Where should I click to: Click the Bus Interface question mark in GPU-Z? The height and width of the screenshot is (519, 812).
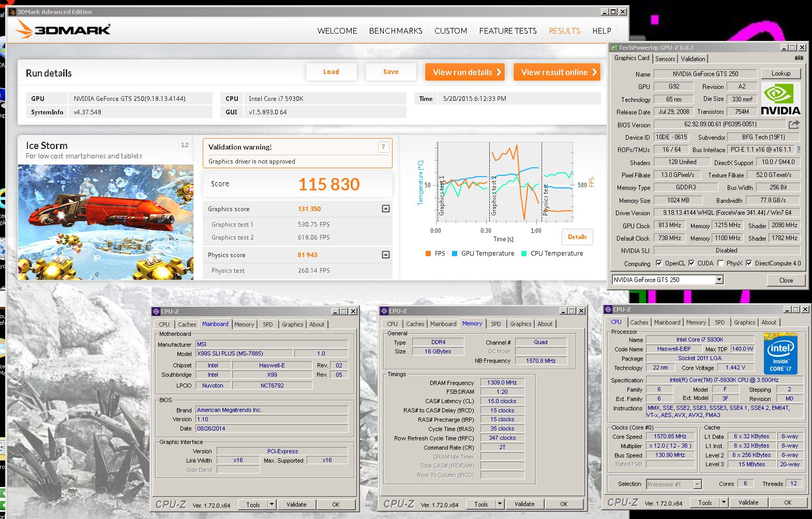click(x=799, y=150)
